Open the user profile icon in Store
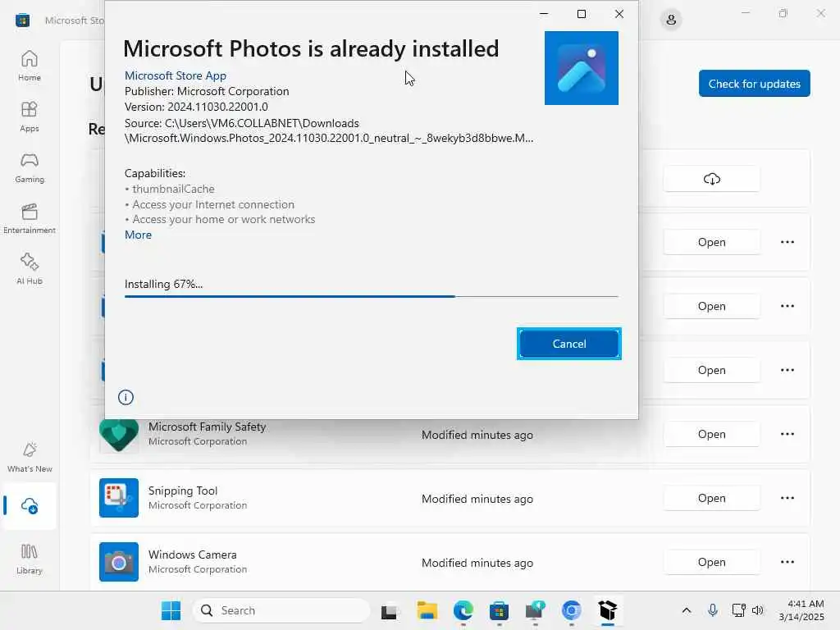840x630 pixels. tap(671, 21)
